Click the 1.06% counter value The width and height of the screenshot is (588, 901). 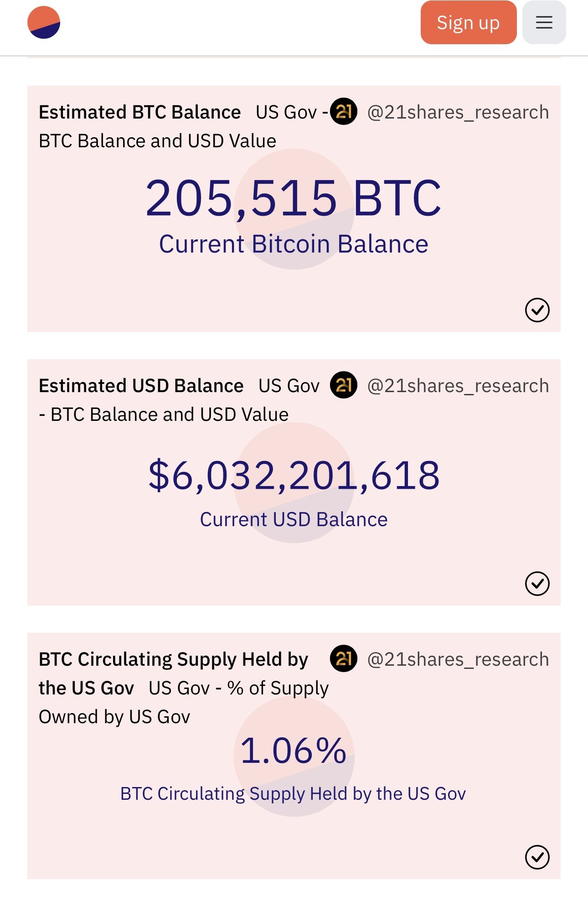pyautogui.click(x=294, y=751)
